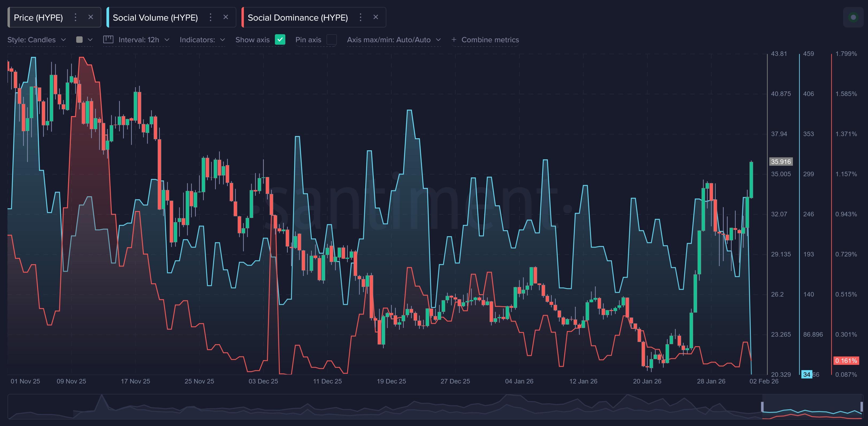868x426 pixels.
Task: Open the Axis max/min Auto/Auto dropdown
Action: [394, 39]
